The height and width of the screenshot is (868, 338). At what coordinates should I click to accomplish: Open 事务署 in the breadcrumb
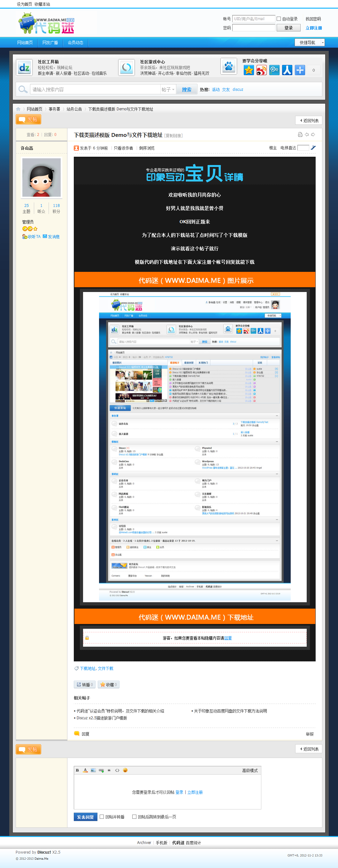[55, 109]
